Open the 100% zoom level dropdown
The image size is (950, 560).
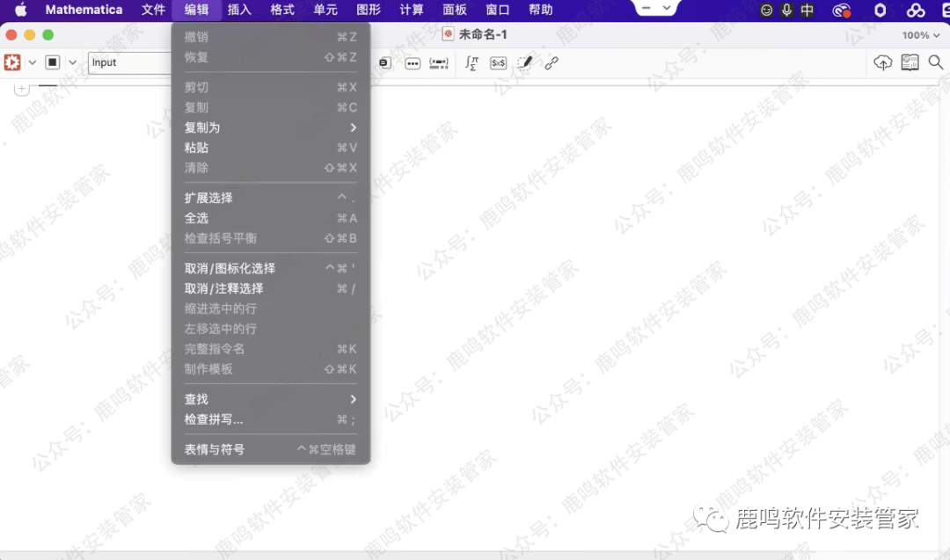click(x=919, y=34)
